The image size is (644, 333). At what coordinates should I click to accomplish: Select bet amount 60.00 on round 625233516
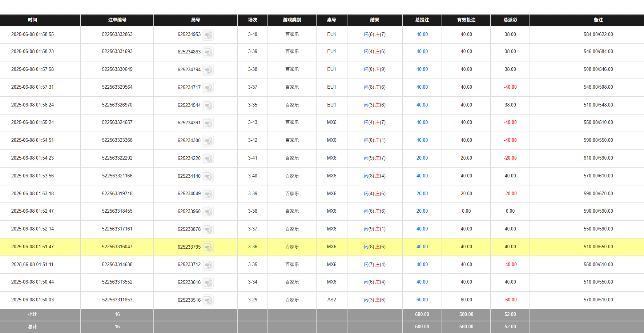422,300
